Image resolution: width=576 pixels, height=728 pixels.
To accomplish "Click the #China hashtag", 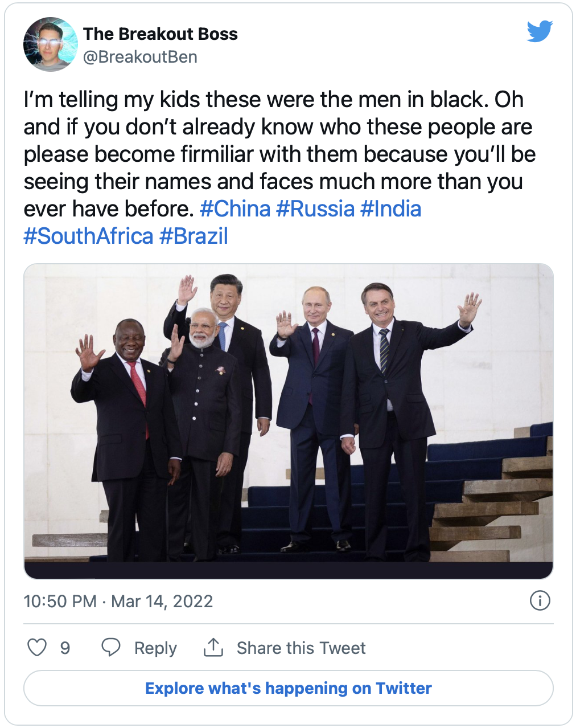I will [x=235, y=209].
